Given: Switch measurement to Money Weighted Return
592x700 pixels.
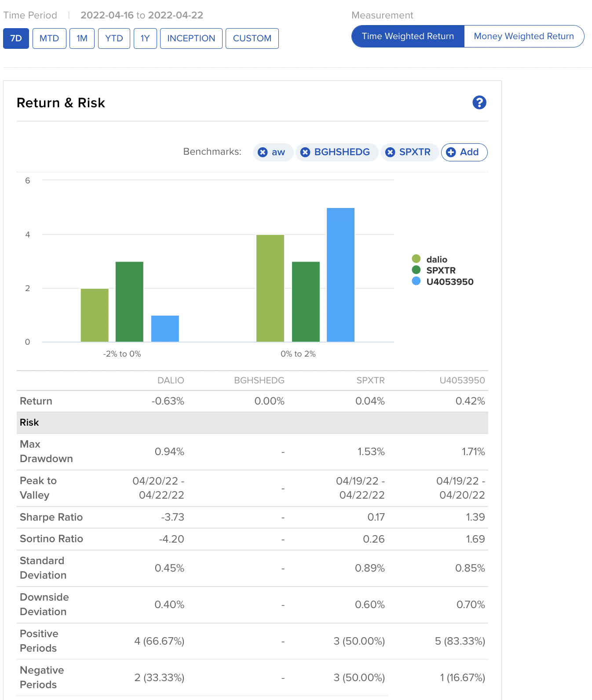Looking at the screenshot, I should click(523, 36).
